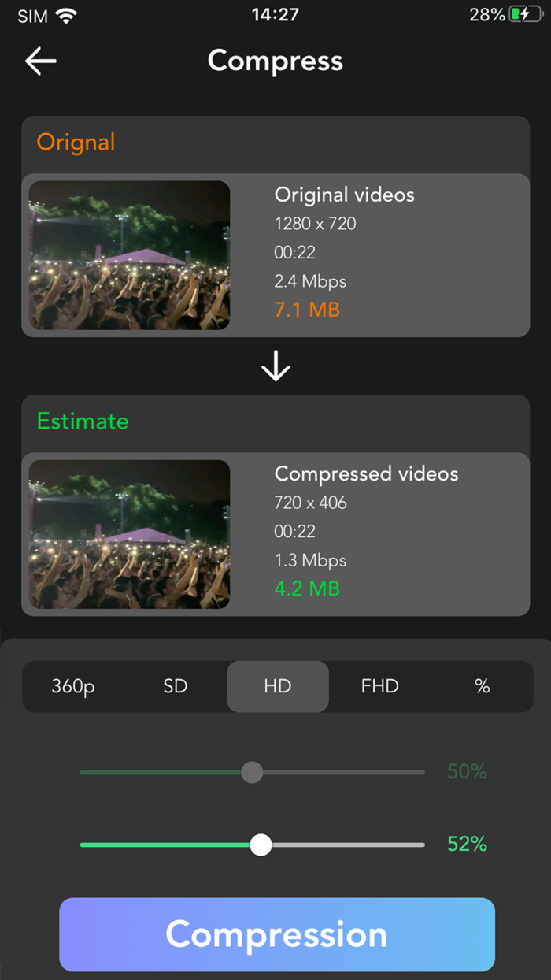
Task: Tap the clock showing 14:27
Action: coord(275,14)
